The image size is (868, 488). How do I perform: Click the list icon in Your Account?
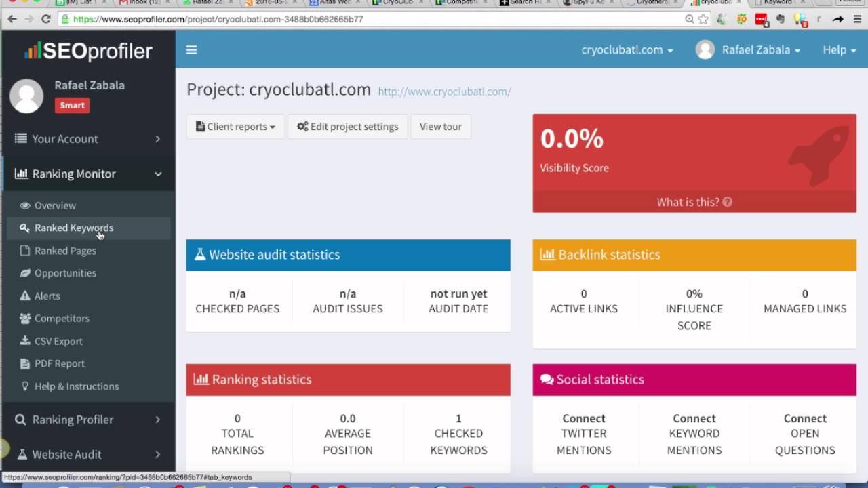pos(21,138)
